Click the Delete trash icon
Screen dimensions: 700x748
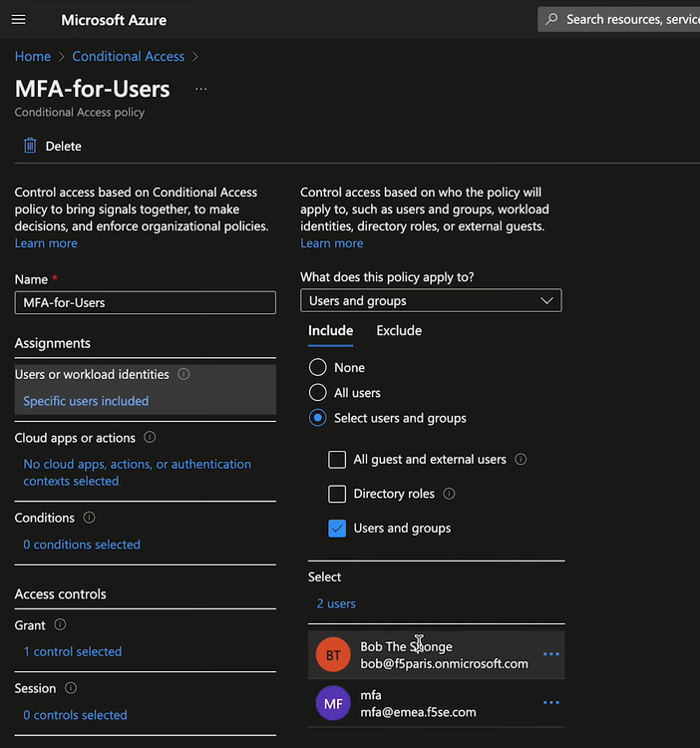30,146
